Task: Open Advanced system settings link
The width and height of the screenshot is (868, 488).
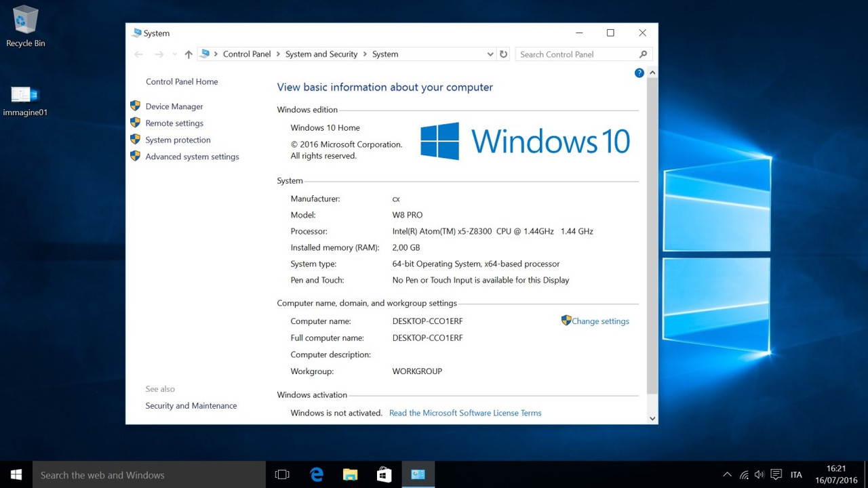Action: tap(192, 157)
